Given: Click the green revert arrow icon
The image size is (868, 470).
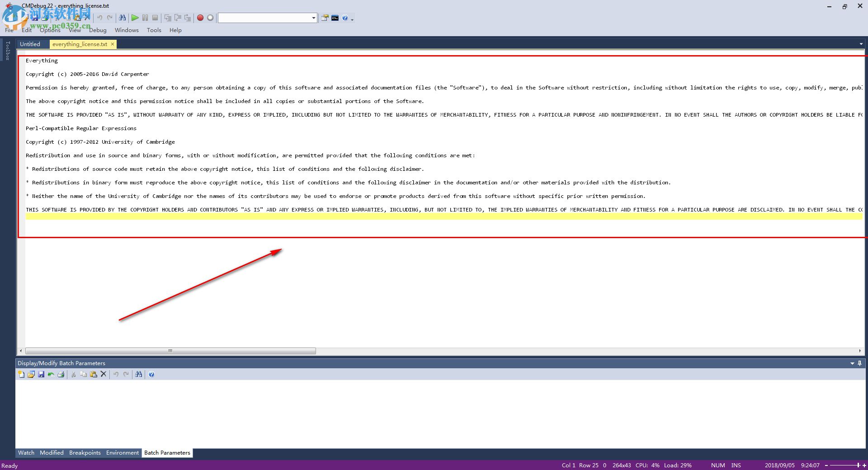Looking at the screenshot, I should pyautogui.click(x=51, y=374).
